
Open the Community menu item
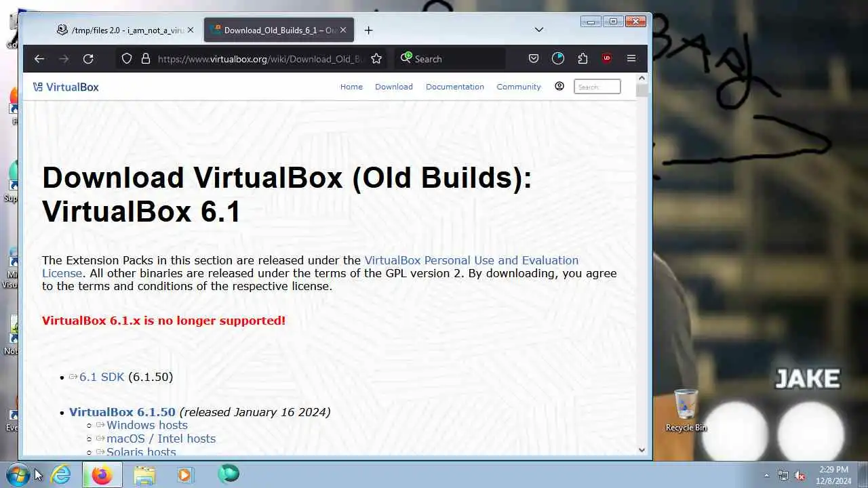pyautogui.click(x=519, y=87)
